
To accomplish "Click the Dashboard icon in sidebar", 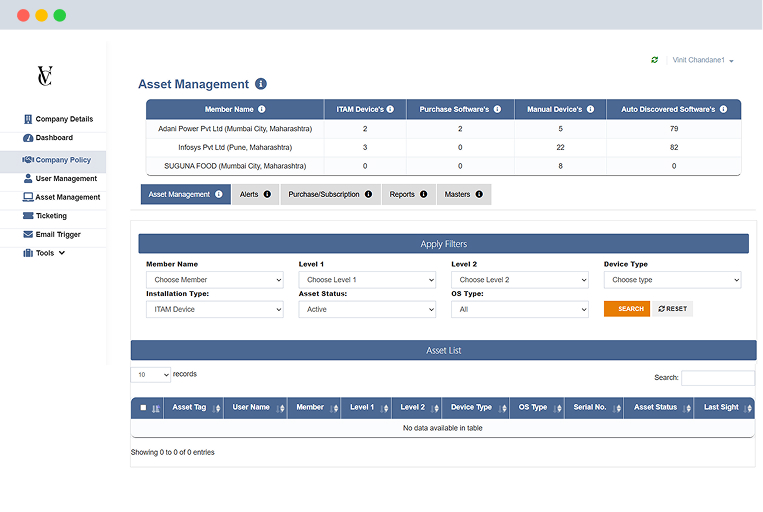I will point(28,138).
